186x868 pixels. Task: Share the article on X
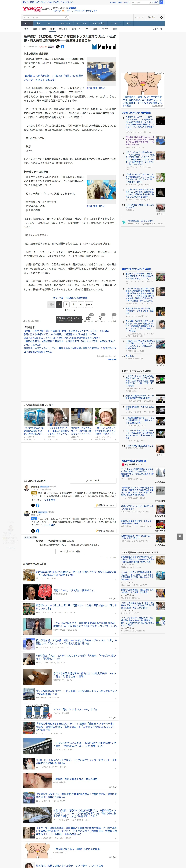point(57,47)
